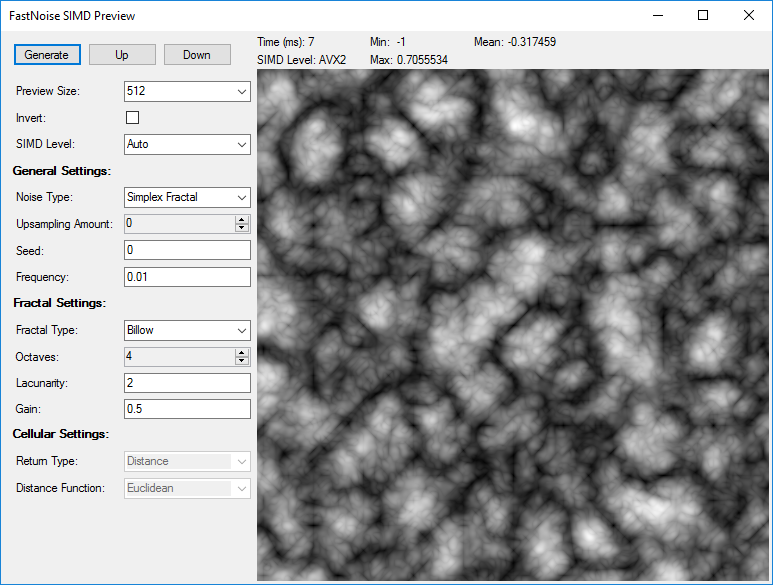Open the Preview Size dropdown
The width and height of the screenshot is (773, 585).
click(x=187, y=91)
